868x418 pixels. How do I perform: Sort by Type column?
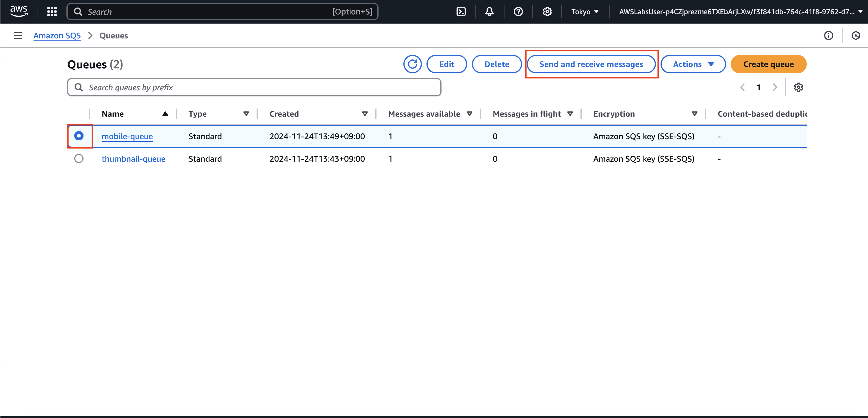(x=246, y=114)
